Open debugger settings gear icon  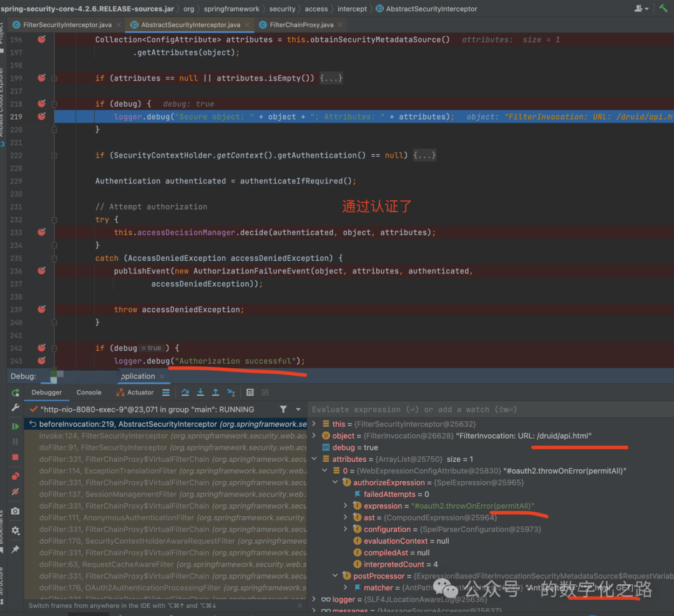click(x=16, y=530)
